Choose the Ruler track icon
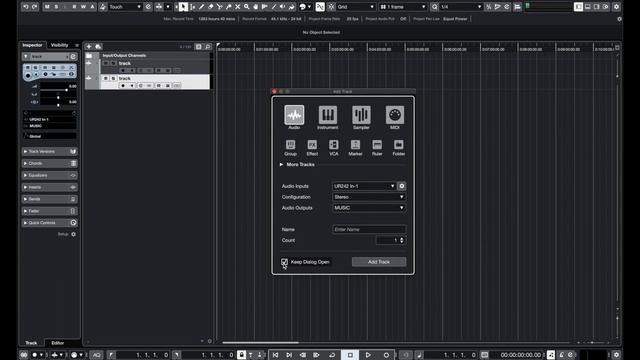 pyautogui.click(x=377, y=145)
